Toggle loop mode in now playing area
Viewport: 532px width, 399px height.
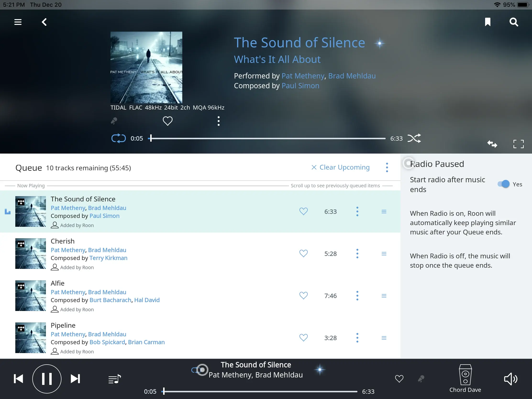(x=119, y=139)
